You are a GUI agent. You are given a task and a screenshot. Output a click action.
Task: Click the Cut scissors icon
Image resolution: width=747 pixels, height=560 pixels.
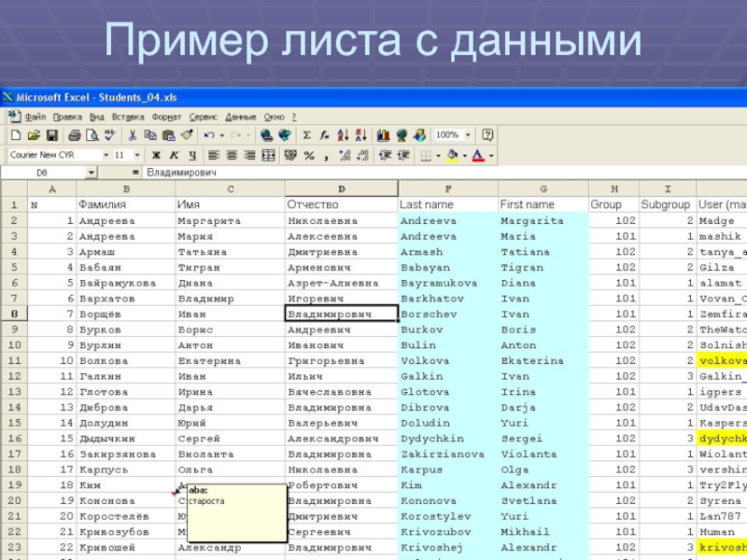[x=134, y=135]
